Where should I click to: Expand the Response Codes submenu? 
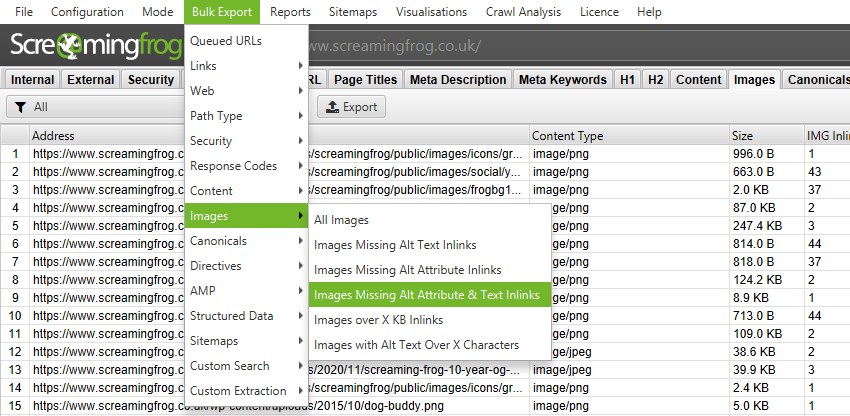pyautogui.click(x=246, y=166)
